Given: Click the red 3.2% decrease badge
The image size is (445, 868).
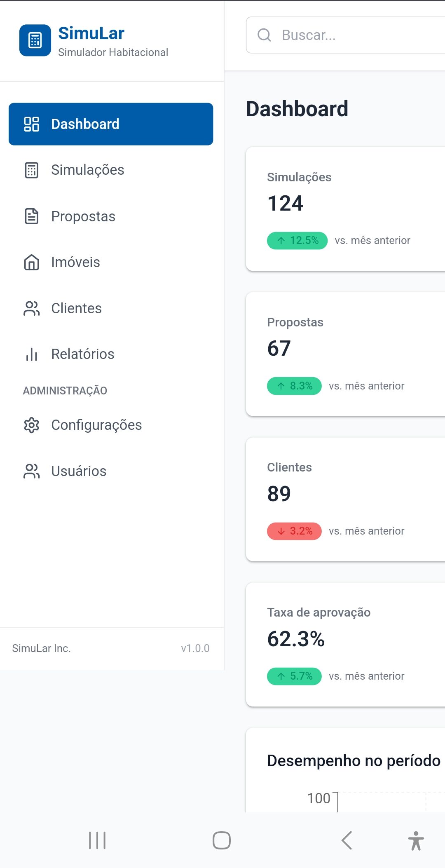Looking at the screenshot, I should [294, 531].
